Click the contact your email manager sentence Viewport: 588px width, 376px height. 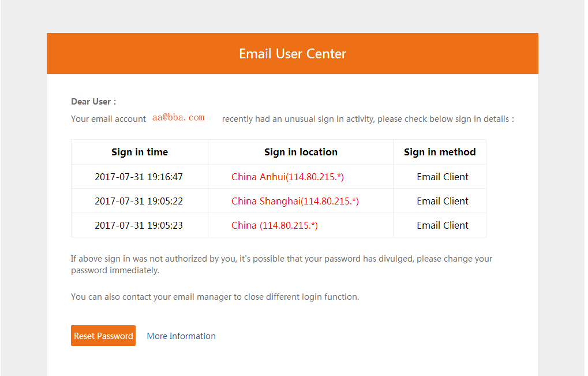(x=215, y=297)
